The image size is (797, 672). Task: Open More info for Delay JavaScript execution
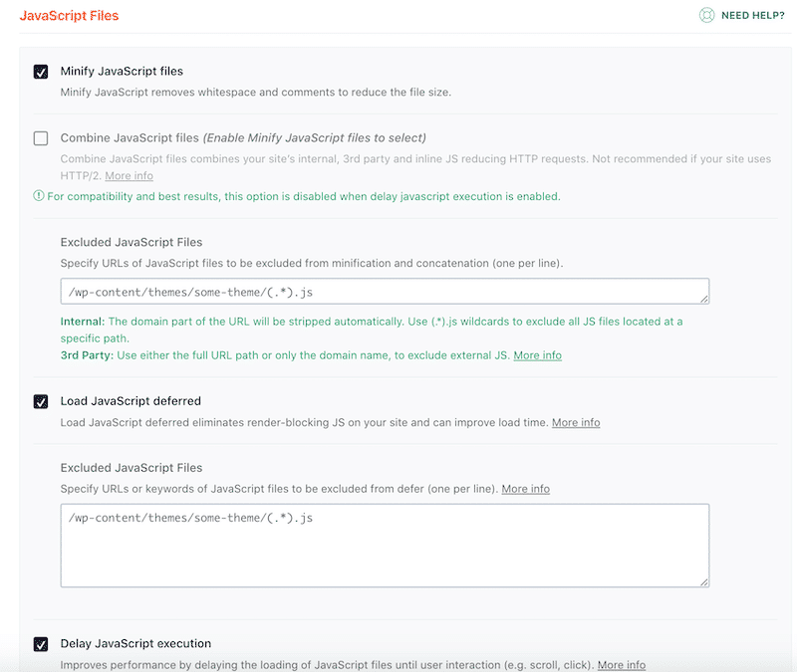[x=621, y=664]
